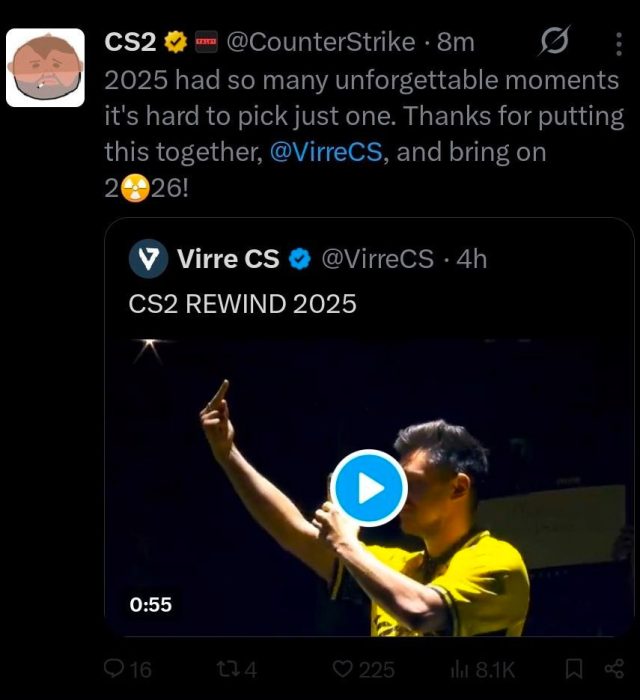The width and height of the screenshot is (640, 700).
Task: Open the CS2 profile avatar
Action: [x=45, y=68]
